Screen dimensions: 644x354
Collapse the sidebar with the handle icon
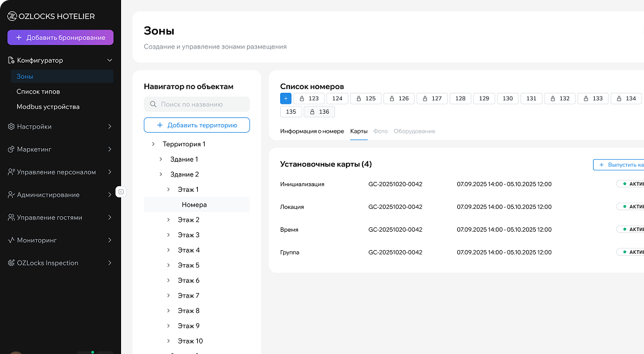coord(121,192)
